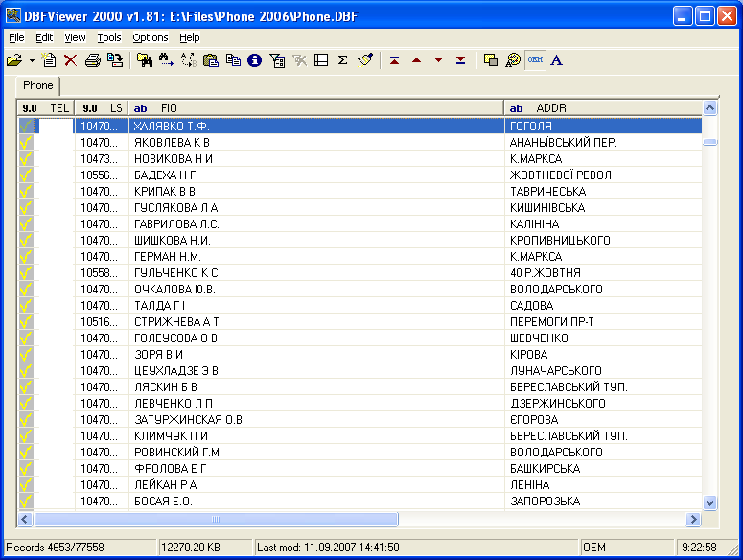Toggle the check mark on ЯКОВЛЕВА К В row
The height and width of the screenshot is (560, 743).
[26, 143]
